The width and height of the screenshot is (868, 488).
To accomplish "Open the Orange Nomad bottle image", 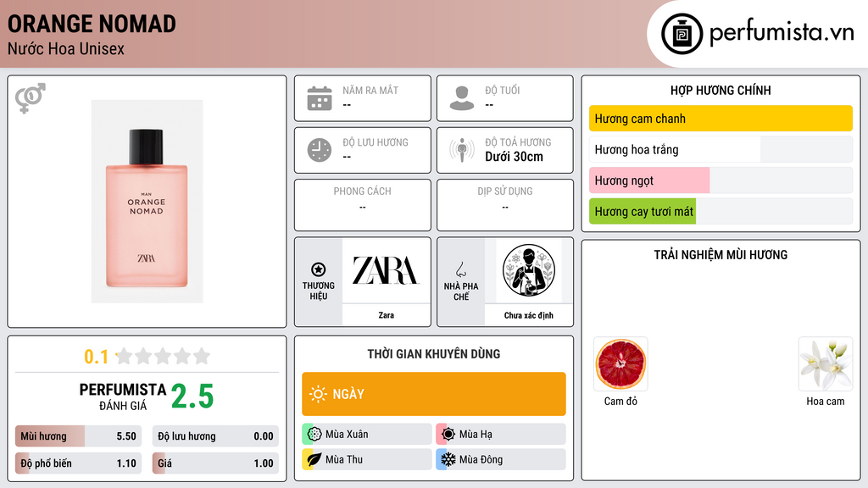I will pyautogui.click(x=147, y=202).
